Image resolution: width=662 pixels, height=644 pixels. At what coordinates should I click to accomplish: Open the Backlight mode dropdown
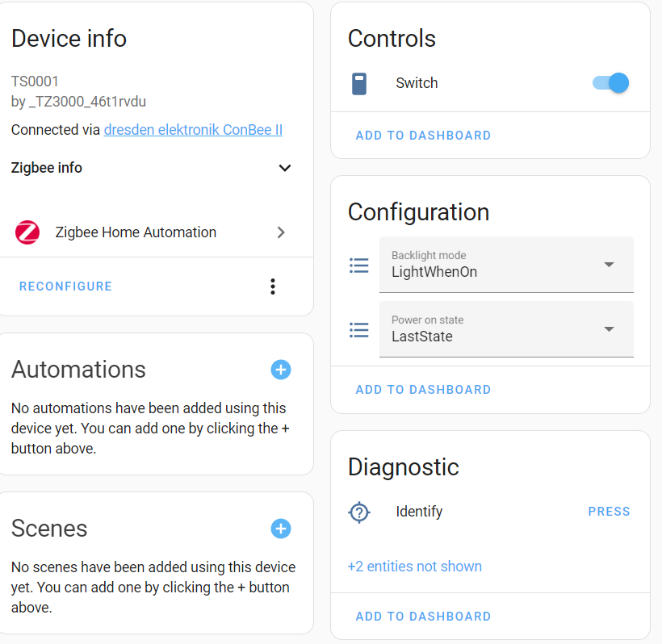[609, 265]
